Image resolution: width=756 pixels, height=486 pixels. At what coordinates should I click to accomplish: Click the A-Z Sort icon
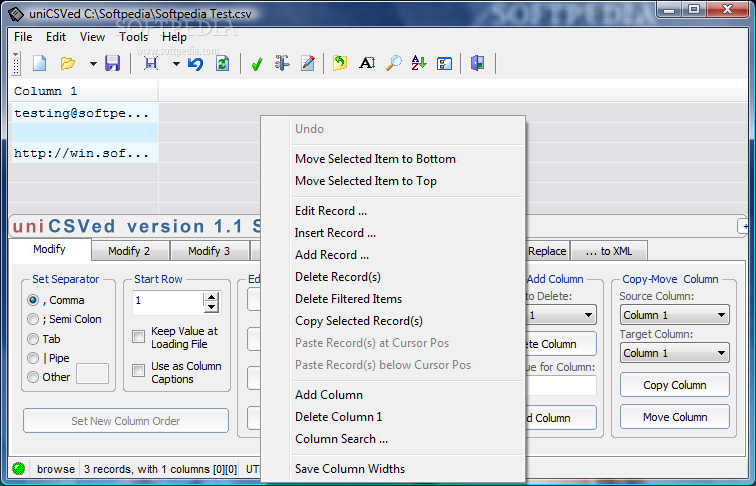click(418, 63)
